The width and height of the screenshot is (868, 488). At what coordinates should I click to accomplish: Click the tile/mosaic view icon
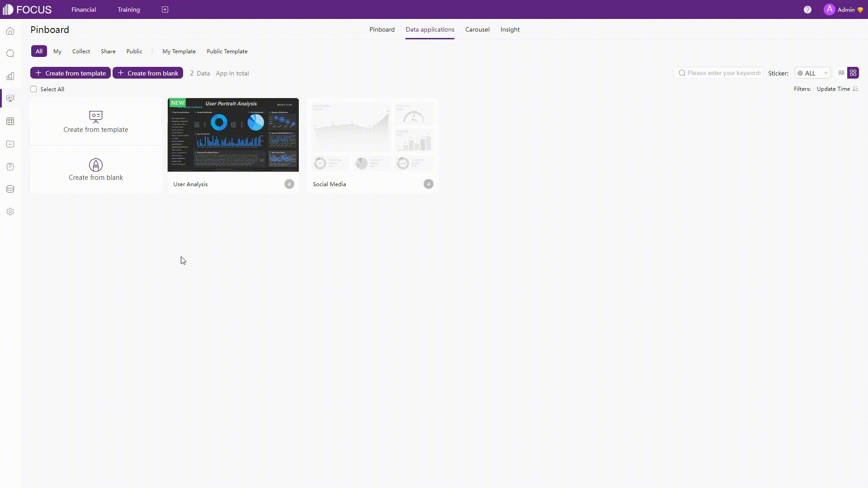853,73
